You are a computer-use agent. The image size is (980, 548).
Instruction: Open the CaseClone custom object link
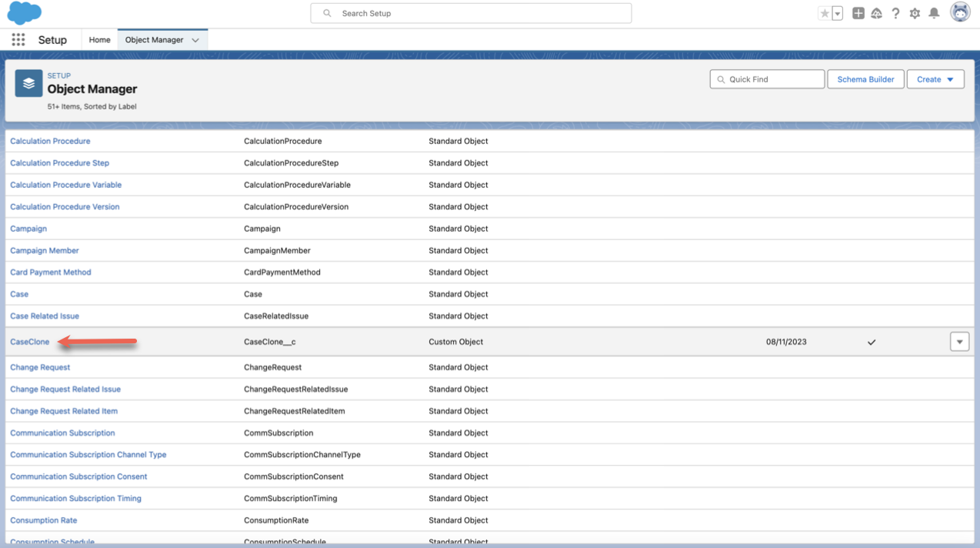point(30,342)
